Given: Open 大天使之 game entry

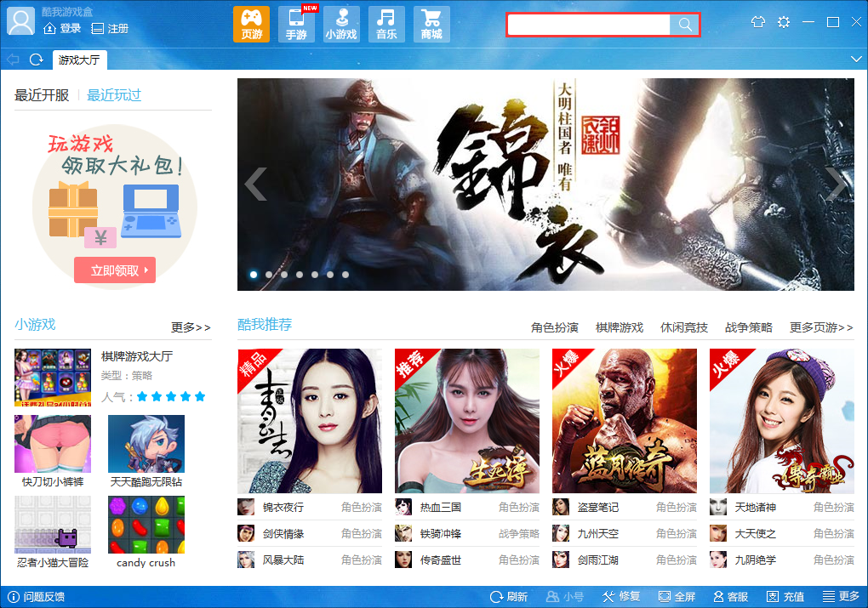Looking at the screenshot, I should tap(782, 534).
